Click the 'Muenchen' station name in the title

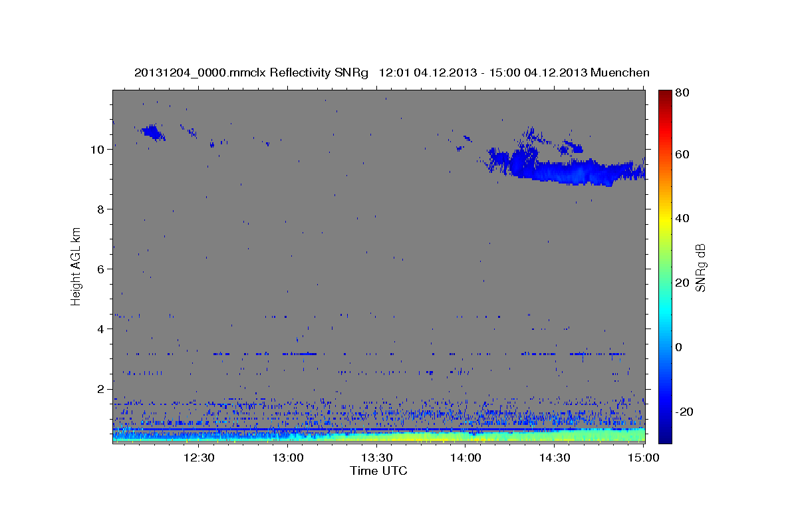(x=618, y=72)
